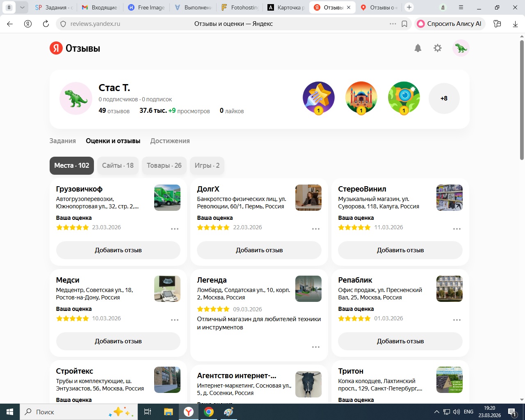Open the page options three-dot icon in address bar

[x=393, y=24]
